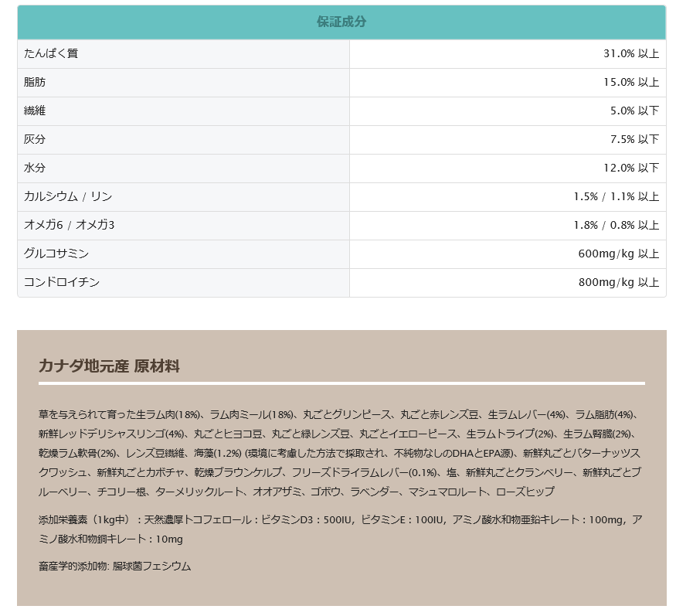The height and width of the screenshot is (616, 676).
Task: Click the 5.0% 以下 fiber value
Action: click(x=634, y=111)
